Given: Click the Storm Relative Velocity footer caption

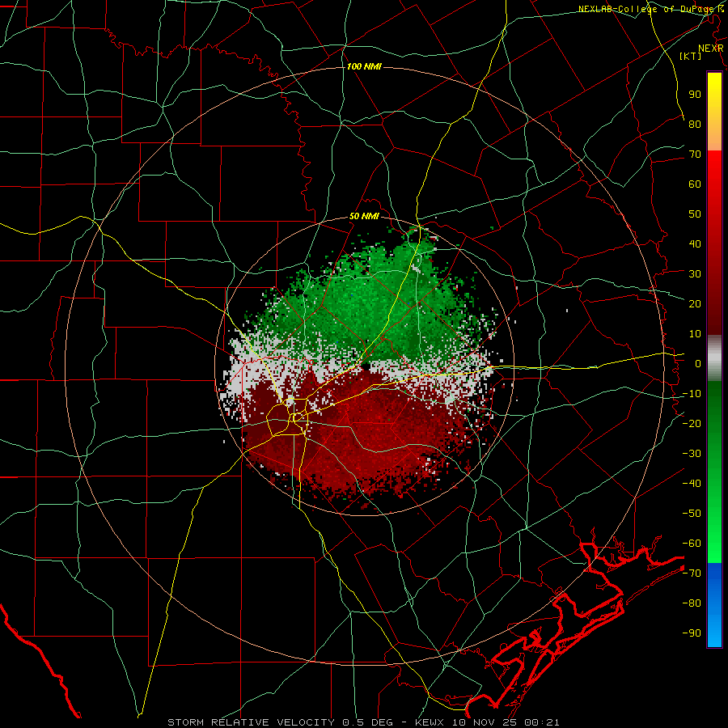Looking at the screenshot, I should click(363, 722).
